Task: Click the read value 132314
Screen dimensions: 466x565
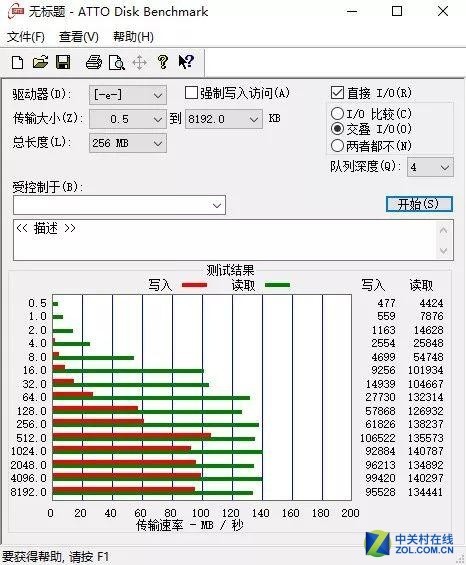Action: 425,397
